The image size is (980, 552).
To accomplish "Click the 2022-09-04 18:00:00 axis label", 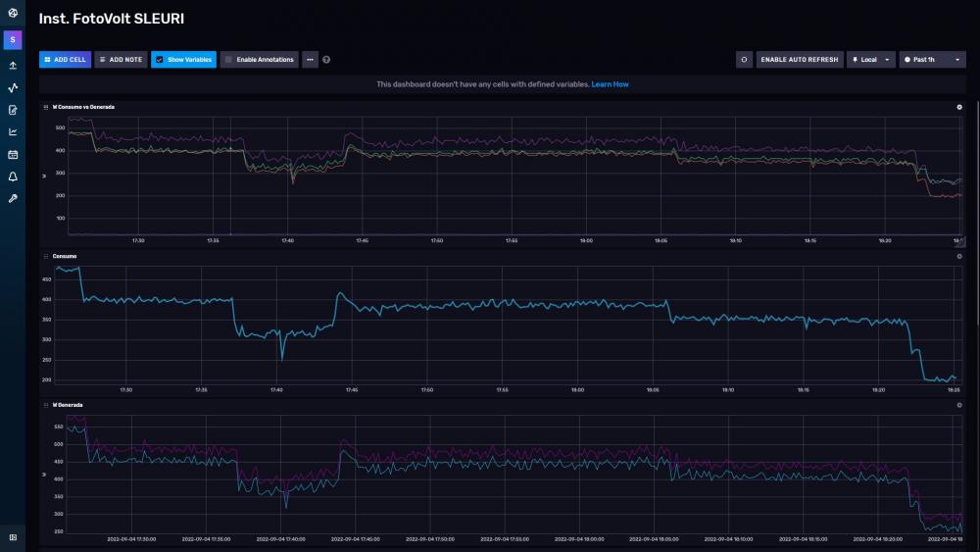I will tap(579, 539).
